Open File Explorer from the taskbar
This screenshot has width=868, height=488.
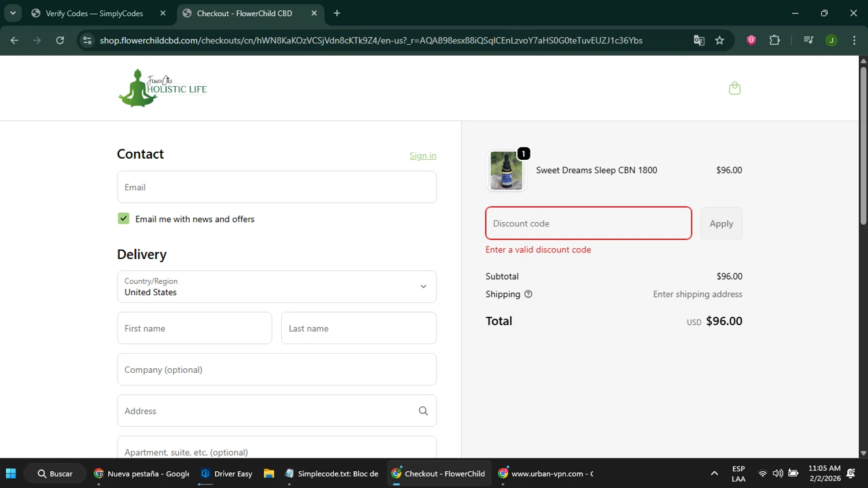click(269, 474)
